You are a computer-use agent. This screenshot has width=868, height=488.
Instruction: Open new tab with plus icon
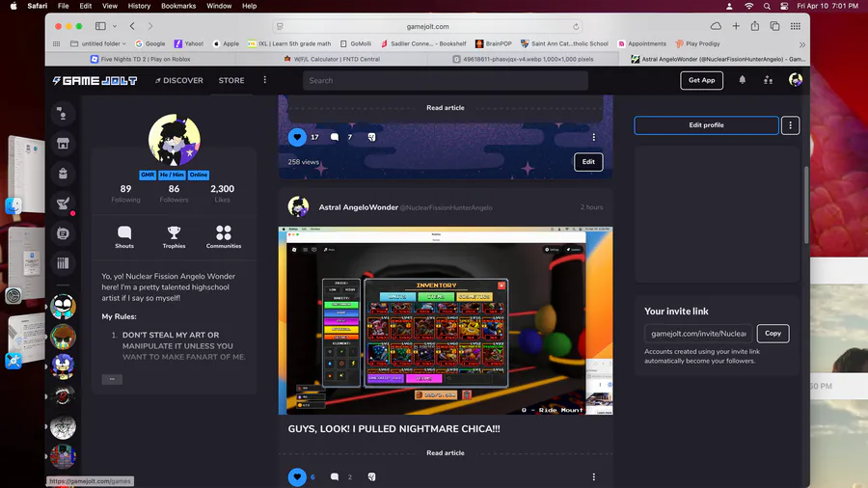point(736,26)
